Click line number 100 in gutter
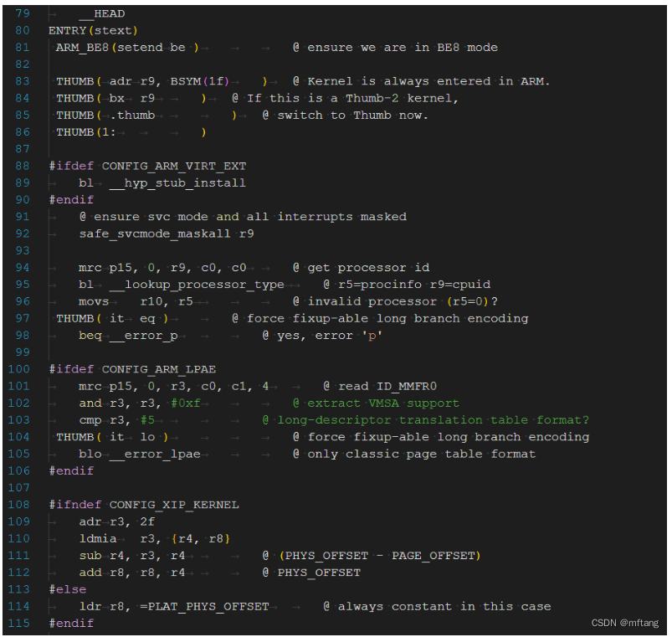The image size is (672, 637). point(19,369)
